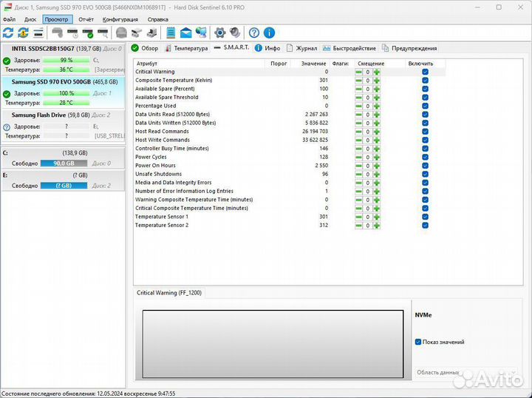Image resolution: width=532 pixels, height=398 pixels.
Task: Click the Включить column header
Action: click(425, 64)
